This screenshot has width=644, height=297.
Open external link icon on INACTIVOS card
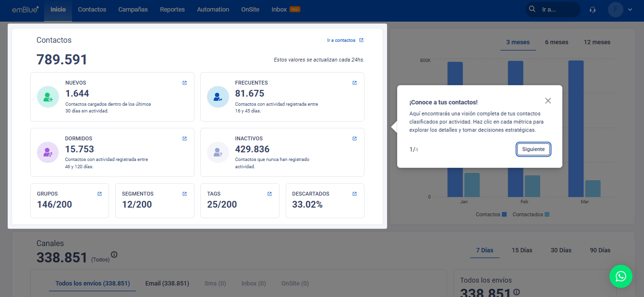pyautogui.click(x=354, y=138)
